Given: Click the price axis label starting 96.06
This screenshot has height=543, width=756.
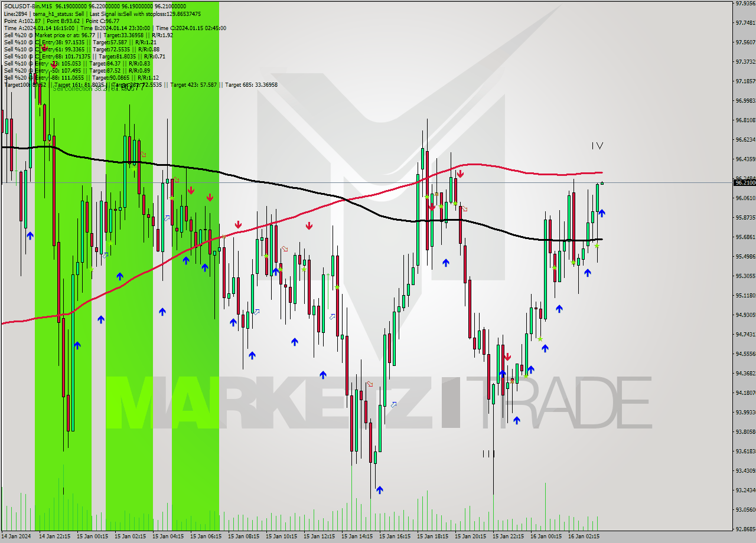Looking at the screenshot, I should coord(745,198).
